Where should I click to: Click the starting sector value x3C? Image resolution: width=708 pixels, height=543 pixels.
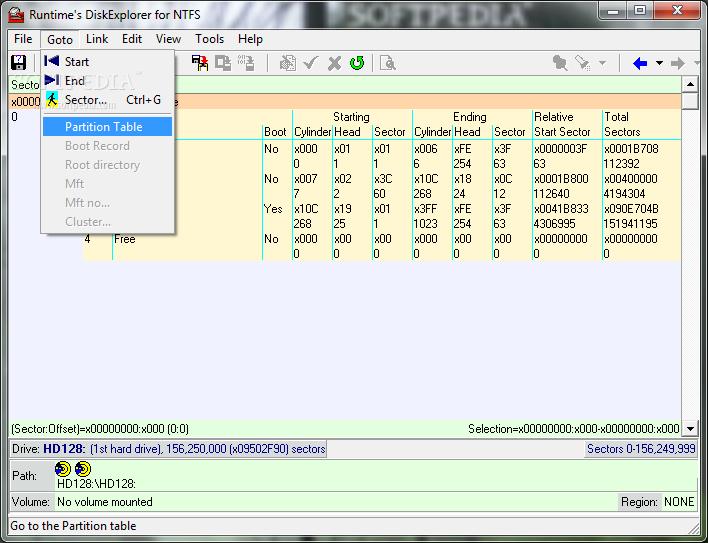pos(383,179)
